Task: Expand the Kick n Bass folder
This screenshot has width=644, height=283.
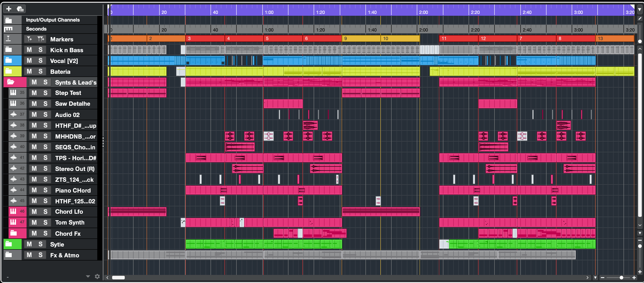Action: pos(9,50)
